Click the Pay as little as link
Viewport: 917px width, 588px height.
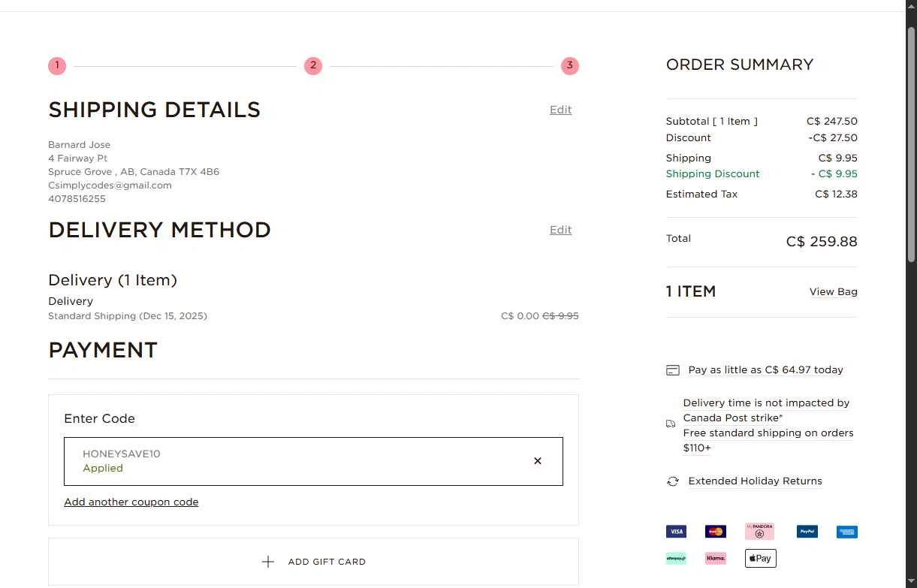pyautogui.click(x=765, y=369)
